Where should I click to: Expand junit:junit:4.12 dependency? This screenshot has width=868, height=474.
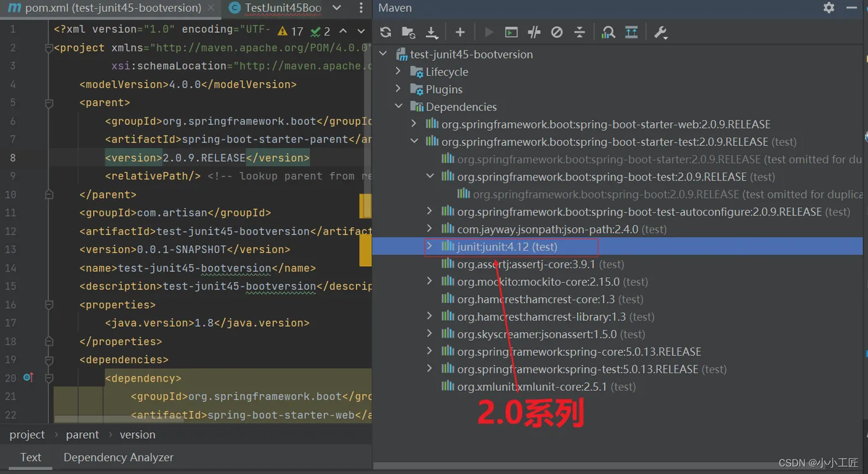tap(430, 246)
